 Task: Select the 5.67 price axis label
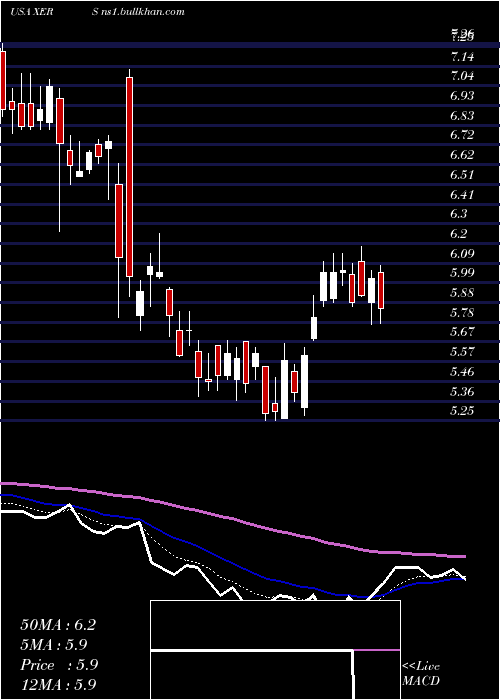pyautogui.click(x=462, y=332)
